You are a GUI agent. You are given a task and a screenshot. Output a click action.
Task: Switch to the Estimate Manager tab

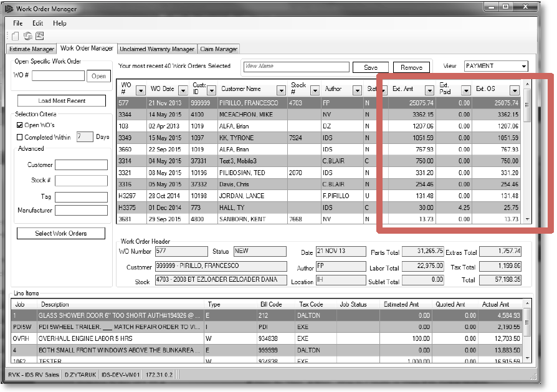point(32,49)
